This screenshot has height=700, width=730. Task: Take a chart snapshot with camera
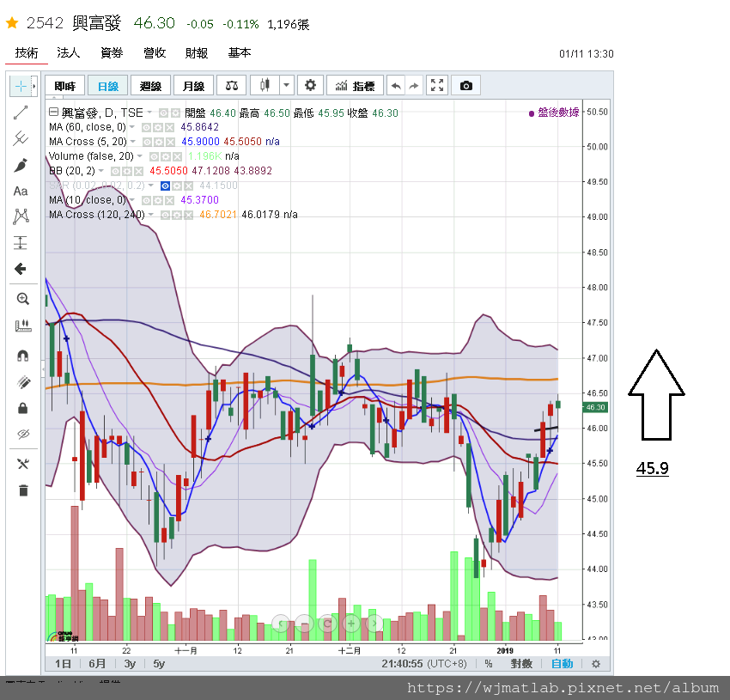466,86
